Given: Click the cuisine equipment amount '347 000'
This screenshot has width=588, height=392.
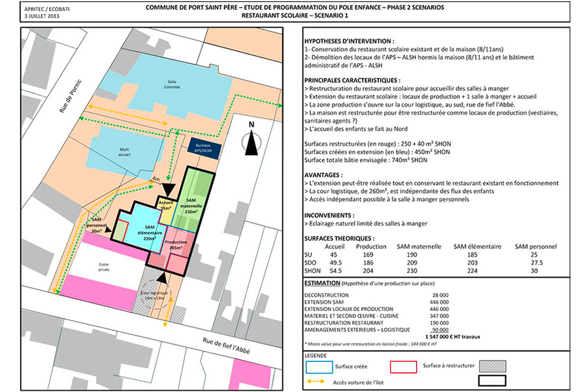Looking at the screenshot, I should coord(439,316).
